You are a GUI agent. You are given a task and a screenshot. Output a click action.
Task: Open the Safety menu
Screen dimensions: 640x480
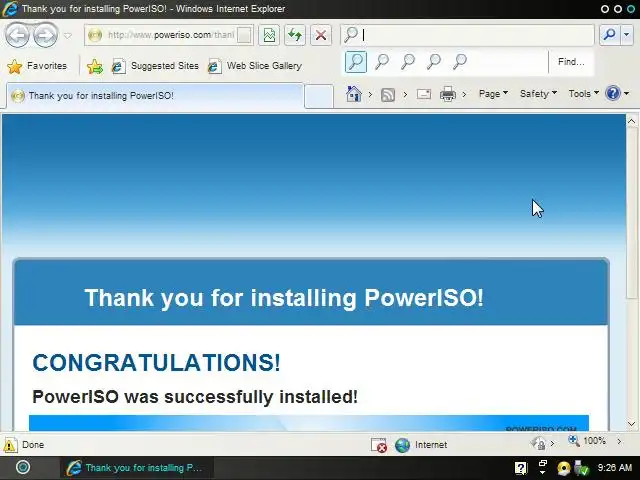click(538, 94)
